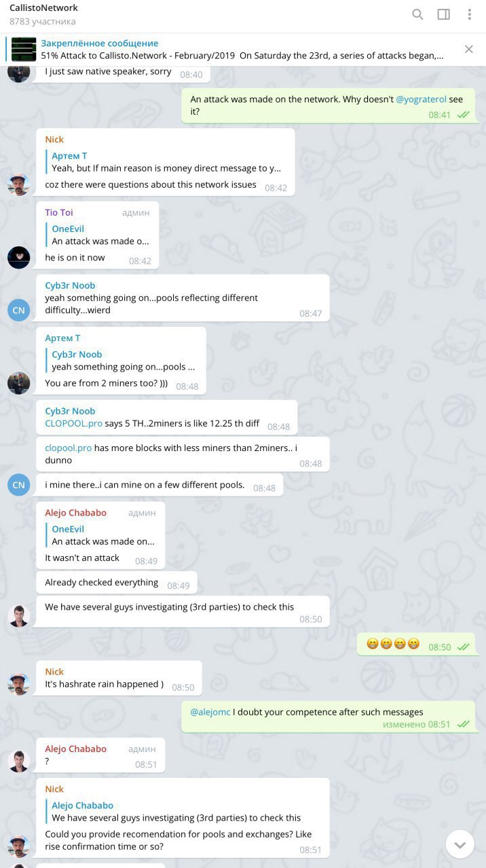The height and width of the screenshot is (868, 486).
Task: Open CallistoNetwork group info header
Action: click(x=43, y=14)
